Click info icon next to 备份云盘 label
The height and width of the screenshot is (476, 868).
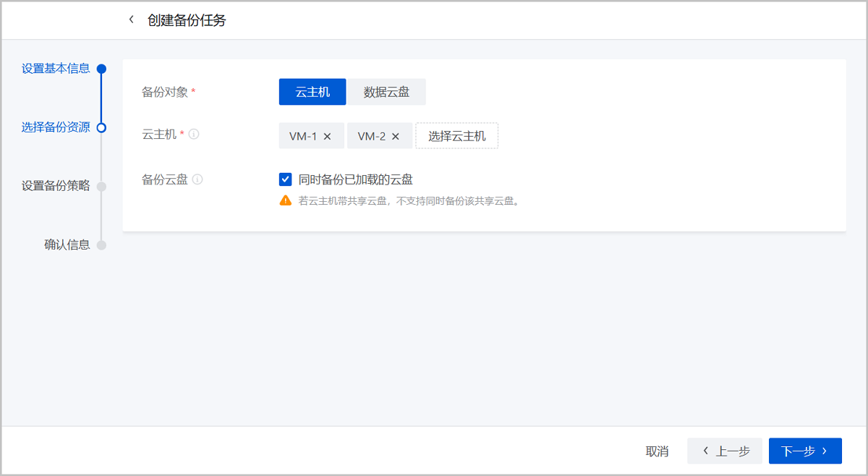(x=197, y=179)
